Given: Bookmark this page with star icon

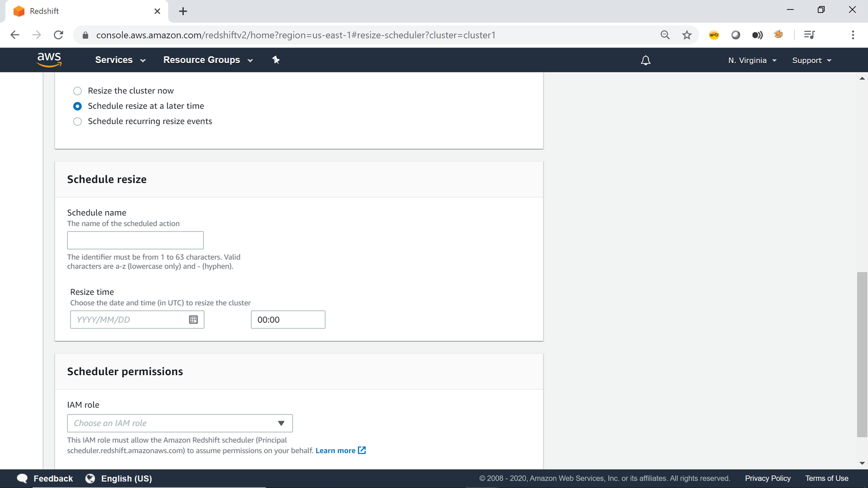Looking at the screenshot, I should pyautogui.click(x=687, y=35).
